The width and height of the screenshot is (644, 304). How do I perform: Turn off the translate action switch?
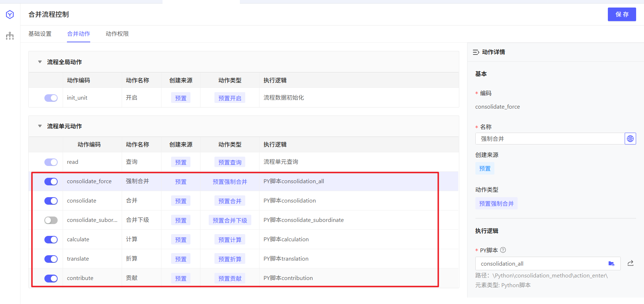click(x=51, y=259)
